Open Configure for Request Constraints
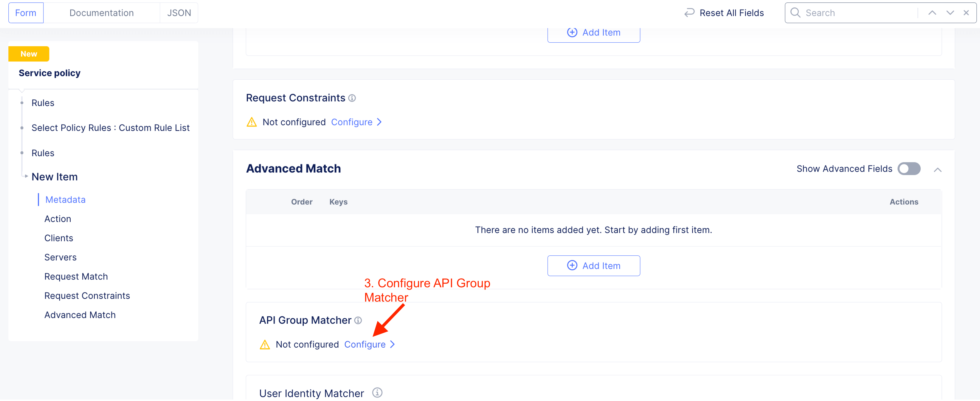This screenshot has width=980, height=401. 356,122
